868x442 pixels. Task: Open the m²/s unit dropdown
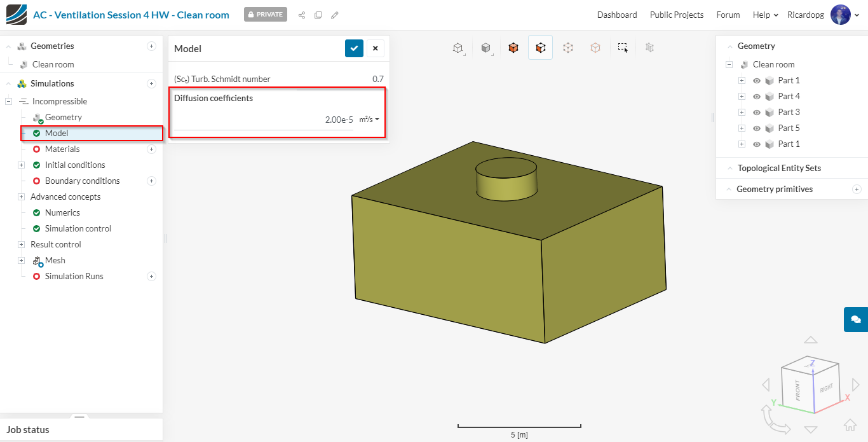click(369, 120)
